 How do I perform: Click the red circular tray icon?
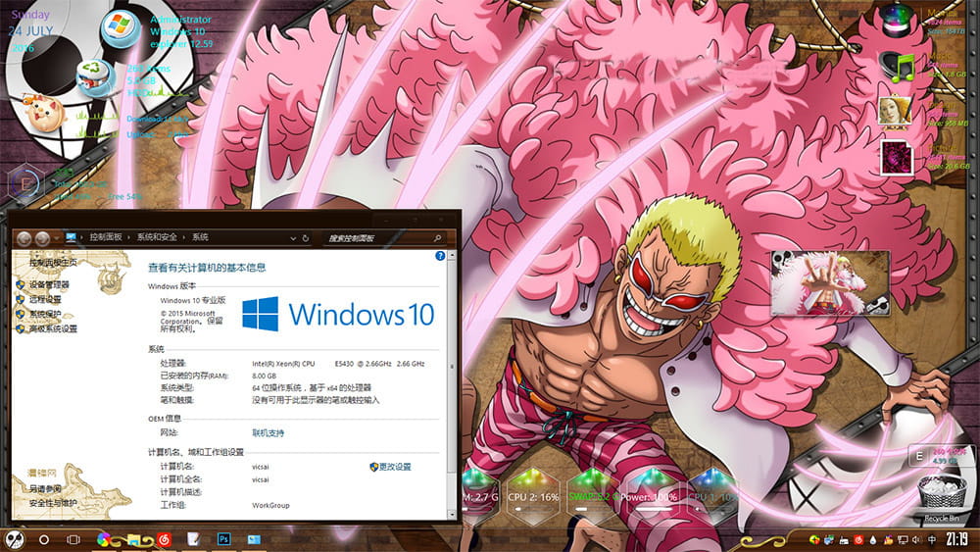pos(858,539)
